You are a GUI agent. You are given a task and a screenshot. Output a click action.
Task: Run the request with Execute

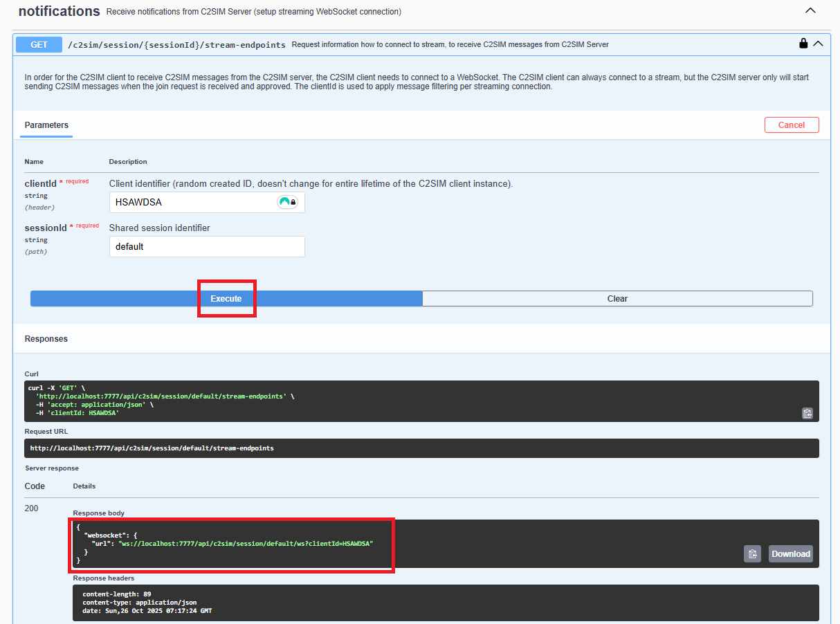coord(226,299)
